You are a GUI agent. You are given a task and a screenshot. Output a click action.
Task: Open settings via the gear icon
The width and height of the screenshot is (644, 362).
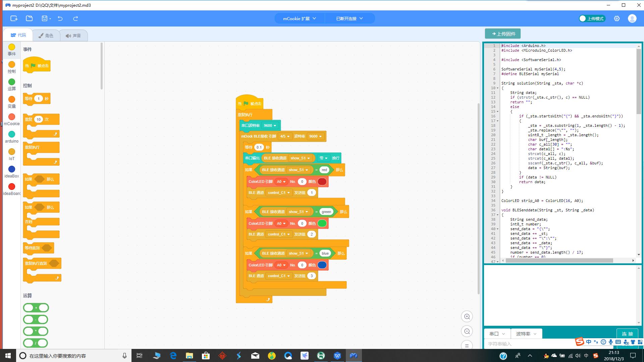coord(616,18)
